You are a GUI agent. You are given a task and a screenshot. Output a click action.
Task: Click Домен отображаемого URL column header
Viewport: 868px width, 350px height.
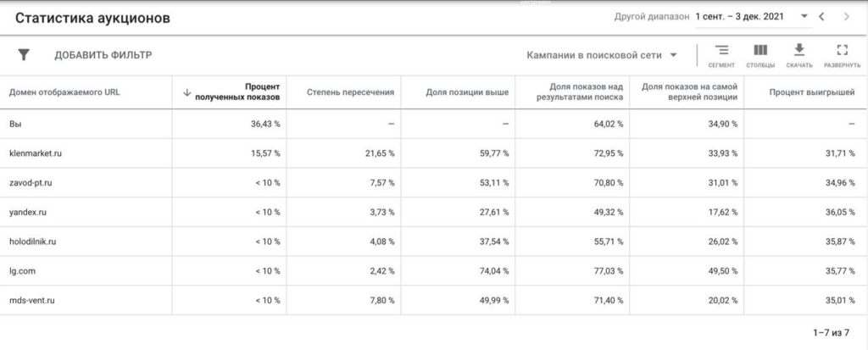point(64,92)
